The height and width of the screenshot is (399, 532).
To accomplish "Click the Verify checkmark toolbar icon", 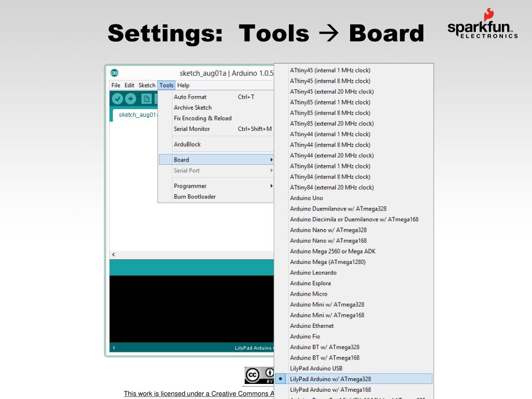I will pyautogui.click(x=117, y=99).
